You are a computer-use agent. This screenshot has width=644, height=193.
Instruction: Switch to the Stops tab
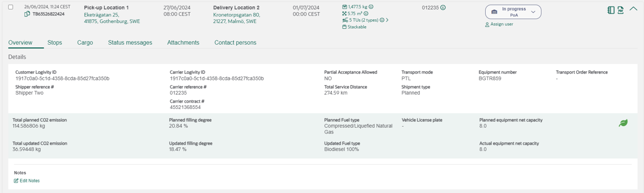click(55, 43)
